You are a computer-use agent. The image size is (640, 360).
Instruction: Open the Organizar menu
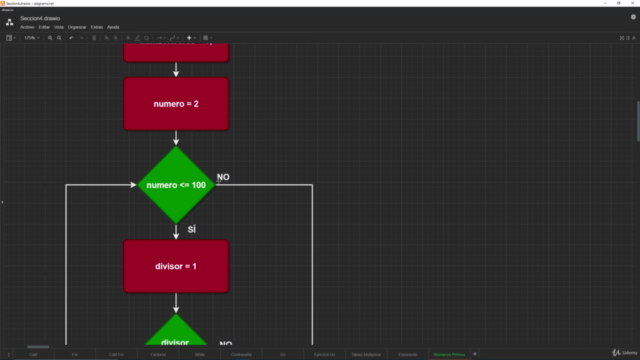point(77,27)
